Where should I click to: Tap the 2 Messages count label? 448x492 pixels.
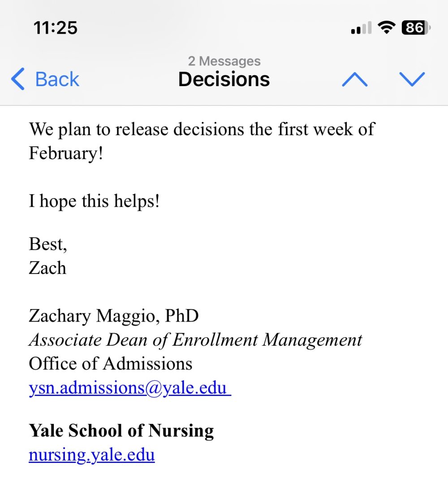coord(224,61)
